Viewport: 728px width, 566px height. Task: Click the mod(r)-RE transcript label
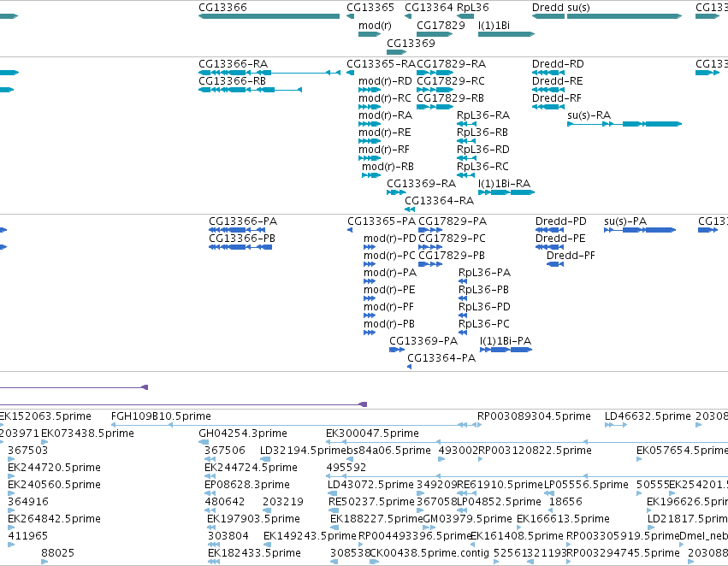(x=384, y=133)
